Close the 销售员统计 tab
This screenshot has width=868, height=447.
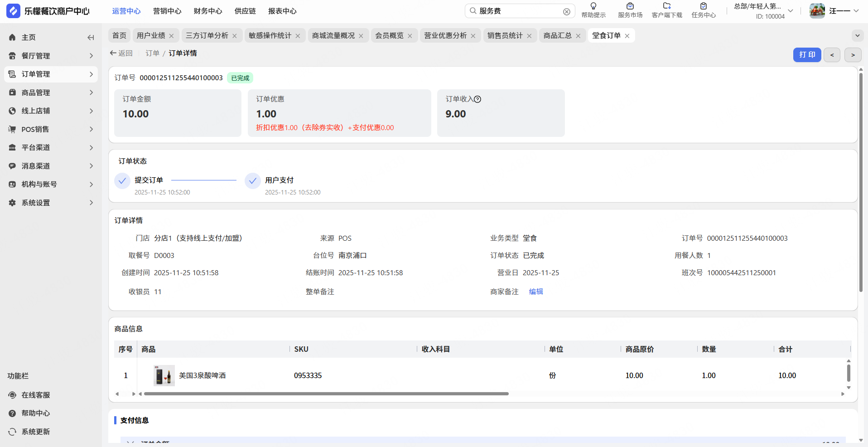point(529,36)
